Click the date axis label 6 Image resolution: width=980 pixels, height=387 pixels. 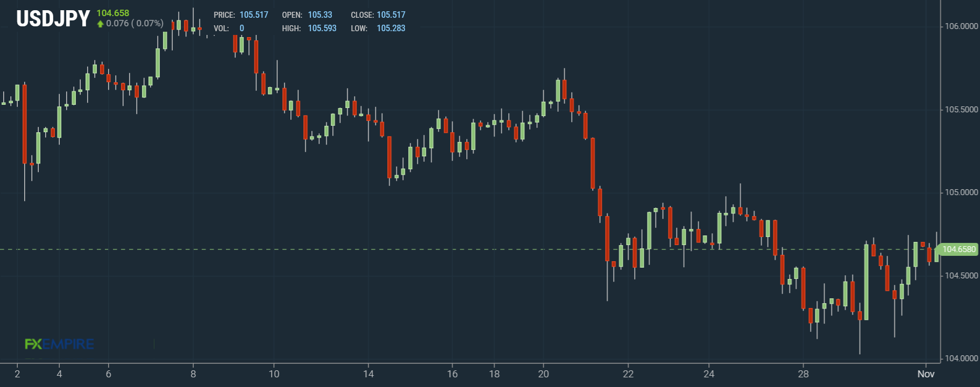coord(109,374)
